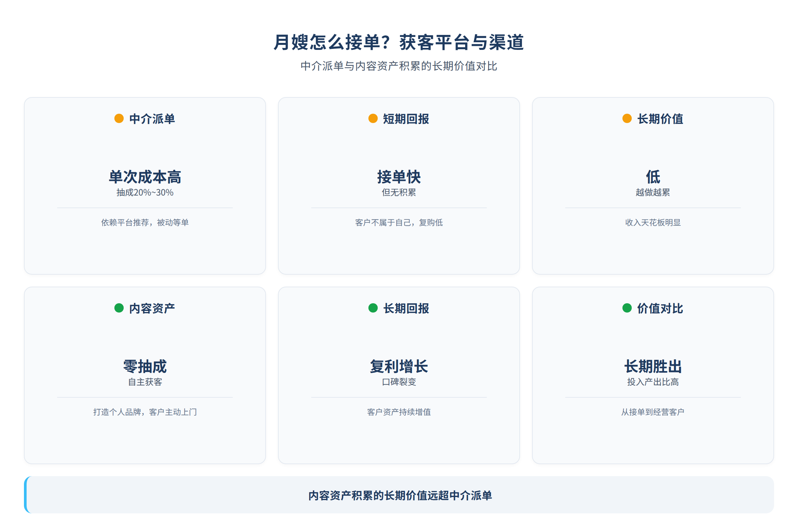Click 依赖平台推荐，被动等单 description
This screenshot has width=798, height=532.
click(145, 222)
